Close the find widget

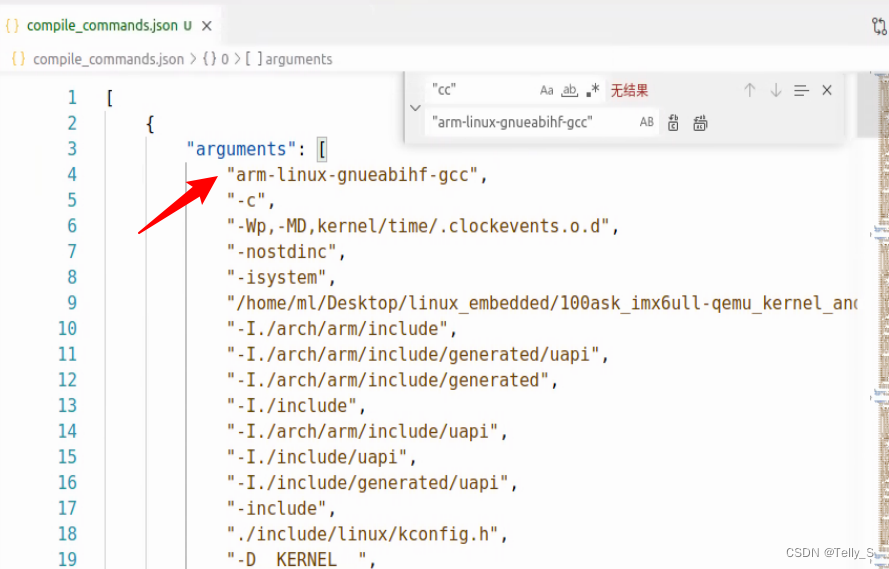coord(827,90)
